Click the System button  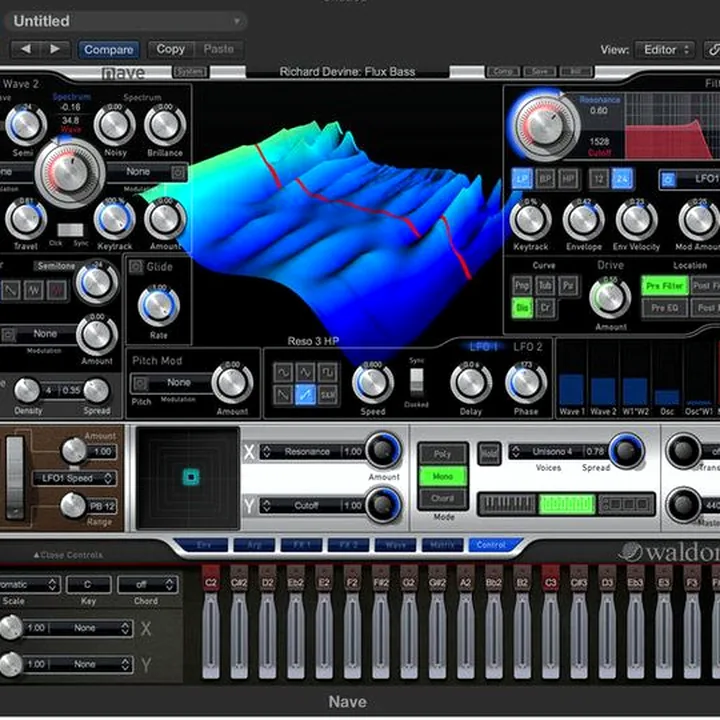[x=190, y=72]
